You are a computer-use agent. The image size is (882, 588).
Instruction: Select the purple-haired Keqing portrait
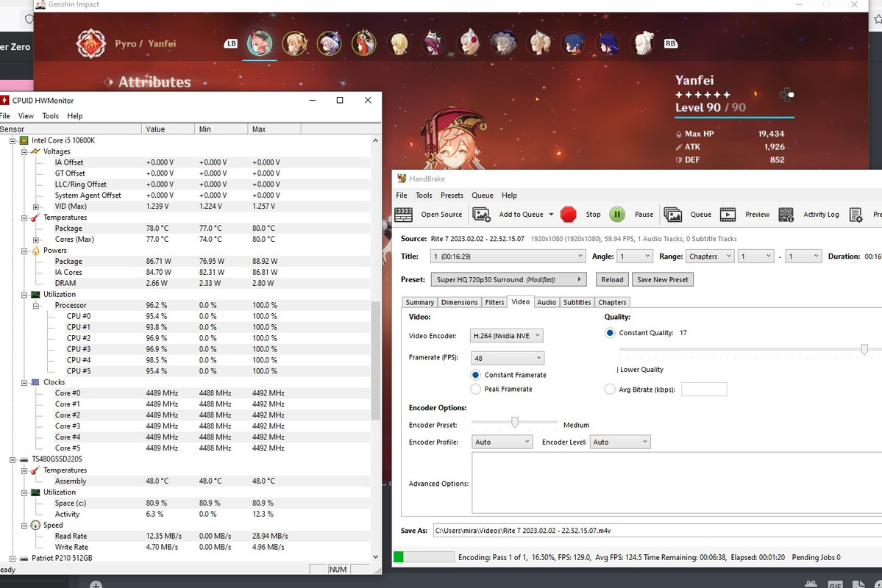tap(329, 43)
